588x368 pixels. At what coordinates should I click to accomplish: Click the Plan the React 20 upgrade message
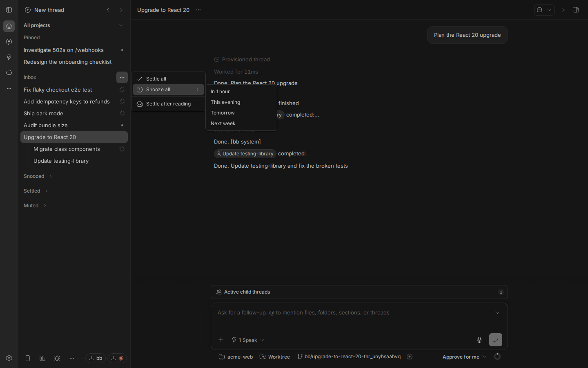(468, 35)
